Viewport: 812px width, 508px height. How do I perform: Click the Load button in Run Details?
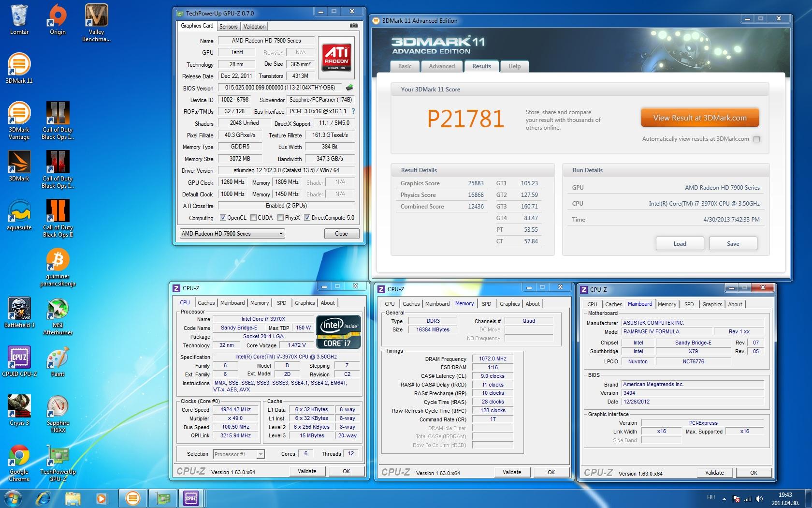(x=680, y=243)
